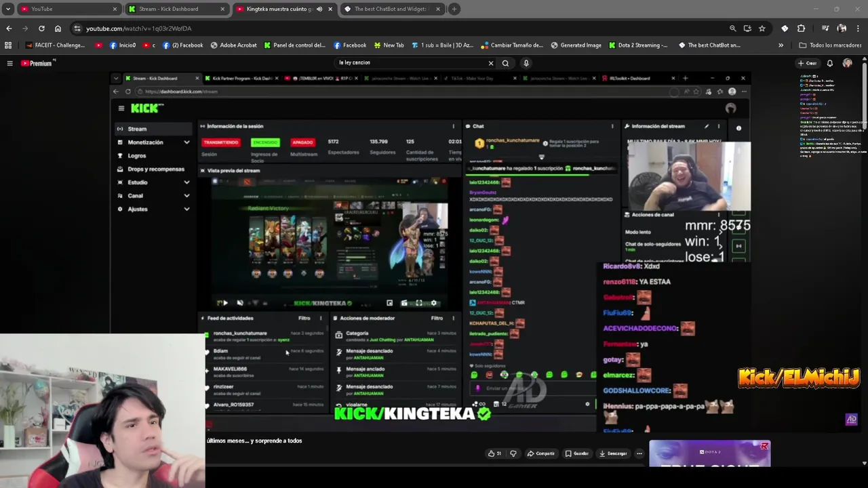
Task: Open the Chrome three-dot main menu
Action: click(x=858, y=28)
